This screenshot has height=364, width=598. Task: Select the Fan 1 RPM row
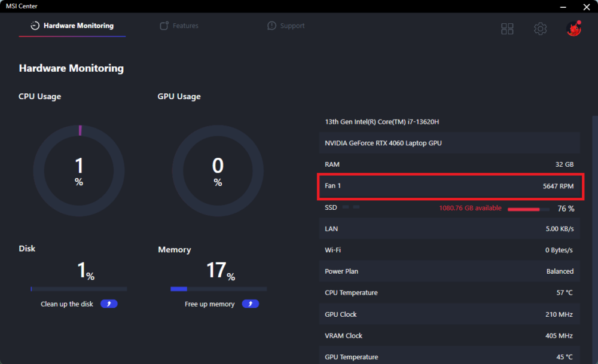449,186
